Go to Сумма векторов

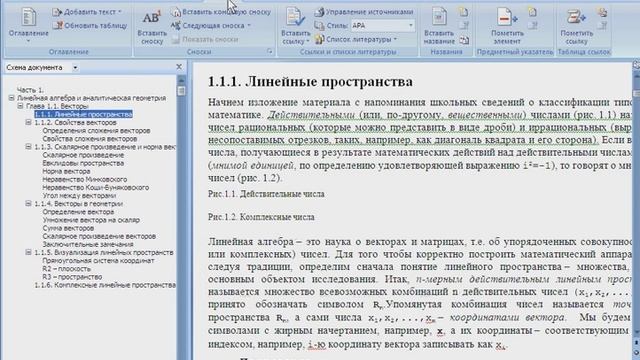coord(68,228)
